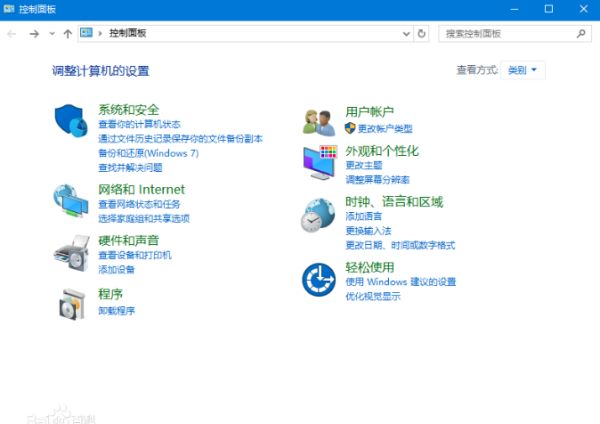Screen dimensions: 600x424
Task: Maximize the Control Panel window
Action: [548, 9]
